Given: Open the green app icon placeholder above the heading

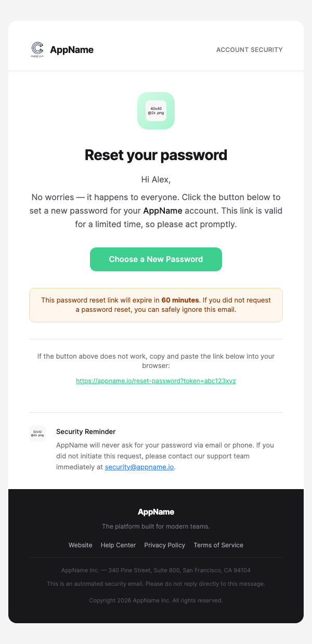Looking at the screenshot, I should [155, 110].
